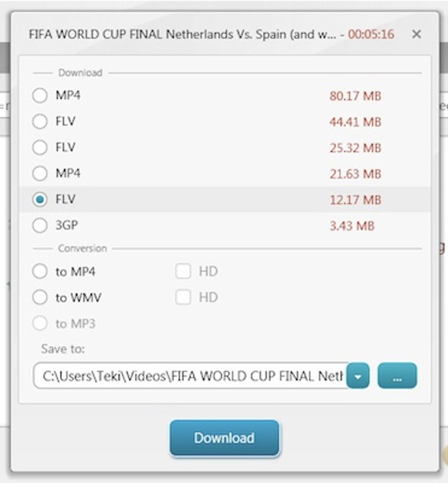Click inside the Save to path field
The height and width of the screenshot is (483, 448).
[190, 376]
